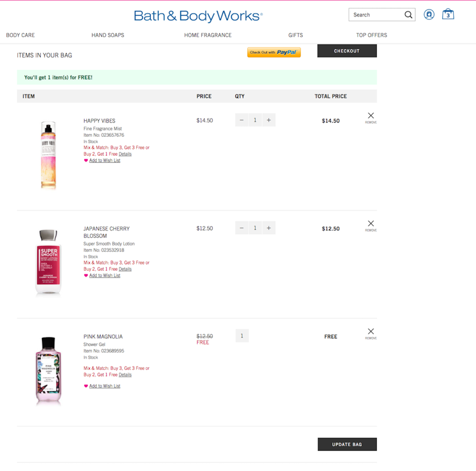Increase Japanese Cherry Blossom quantity
The image size is (476, 471).
coord(269,228)
